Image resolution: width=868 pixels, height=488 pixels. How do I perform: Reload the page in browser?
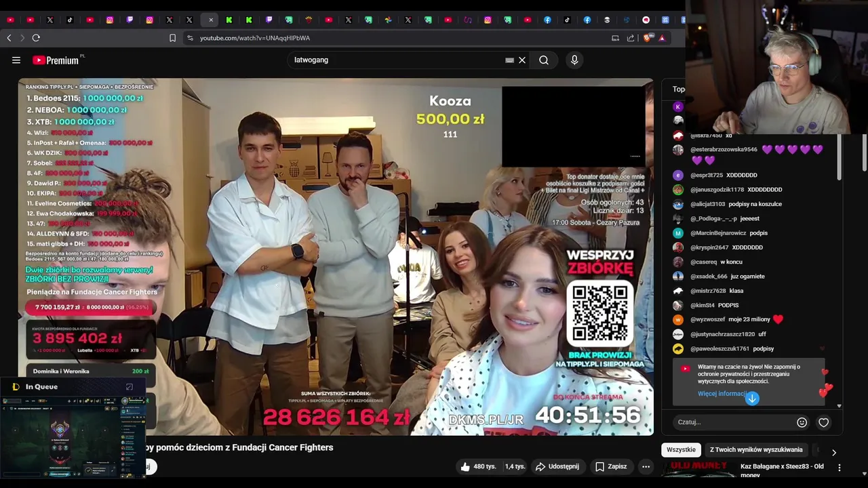(x=36, y=38)
